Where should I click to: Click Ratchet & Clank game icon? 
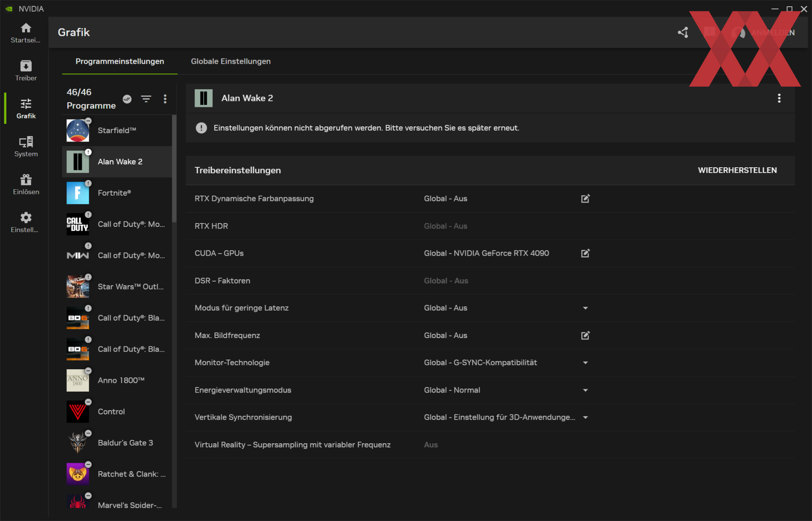(78, 474)
